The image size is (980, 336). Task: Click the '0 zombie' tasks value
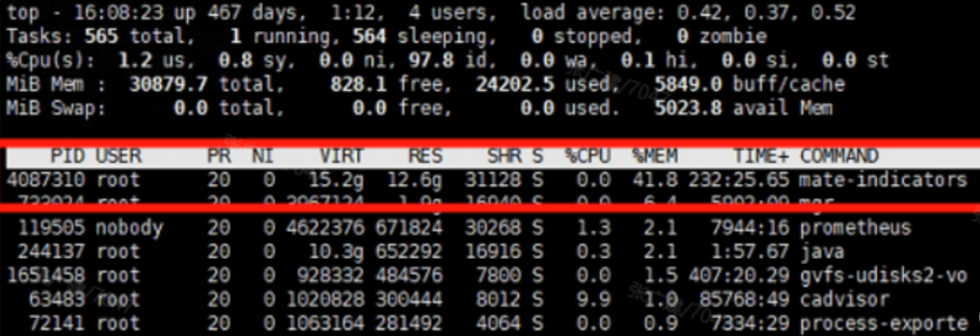[722, 36]
